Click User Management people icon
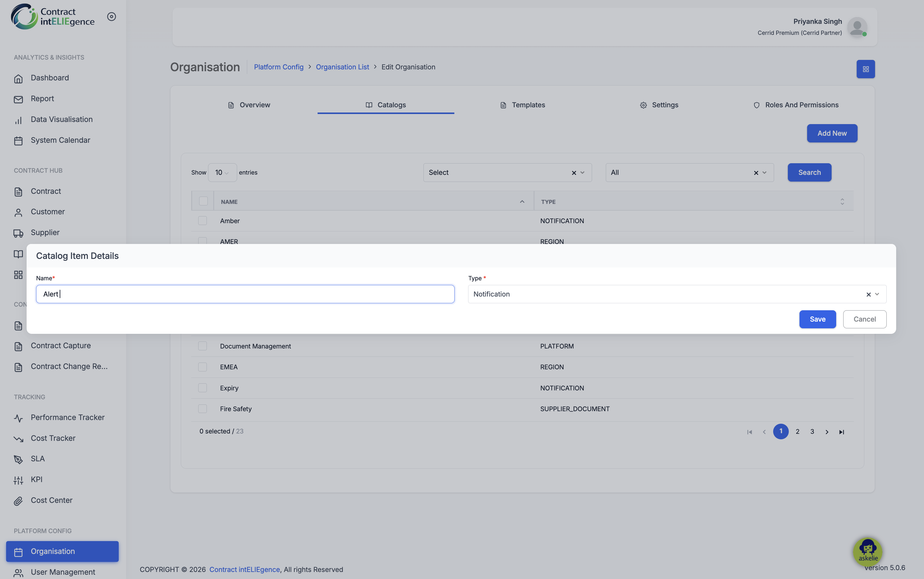924x579 pixels. [18, 573]
